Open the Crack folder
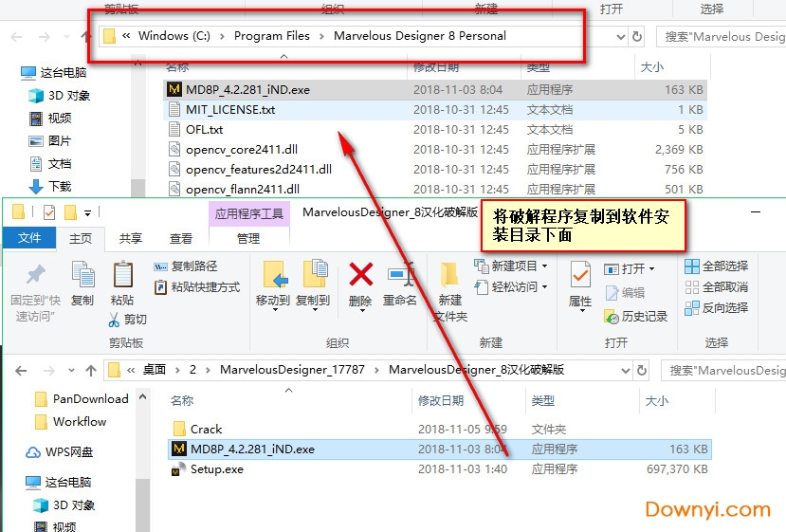Viewport: 786px width, 532px height. click(x=206, y=429)
